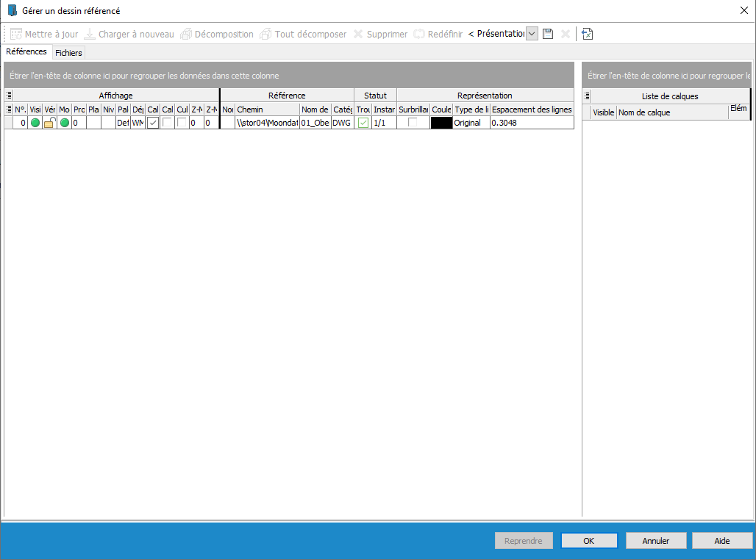Screen dimensions: 756x560
Task: Open the column chooser beside Liste de calques
Action: tap(587, 96)
